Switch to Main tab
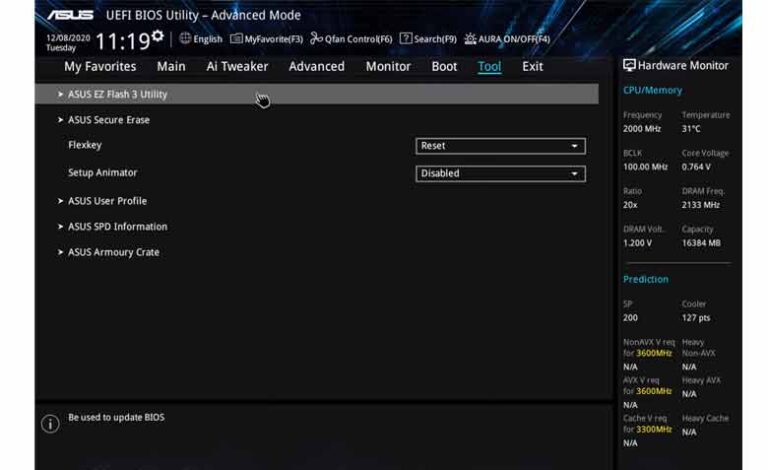Viewport: 768px width, 470px height. (171, 67)
